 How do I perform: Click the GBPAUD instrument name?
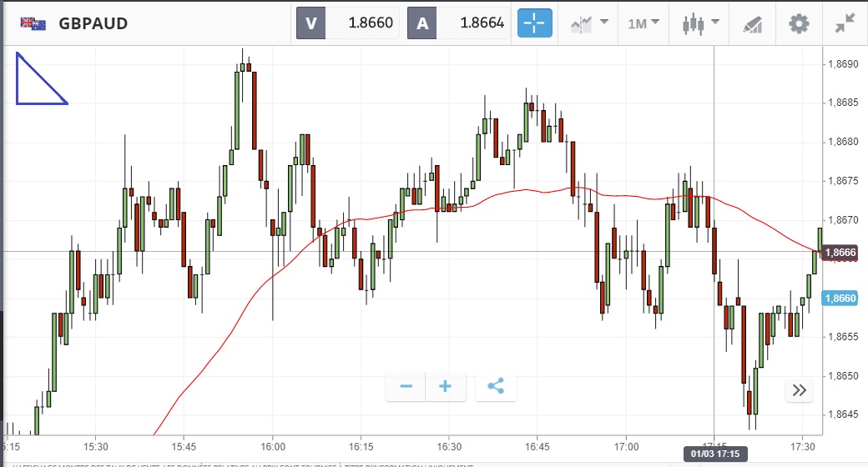[93, 23]
